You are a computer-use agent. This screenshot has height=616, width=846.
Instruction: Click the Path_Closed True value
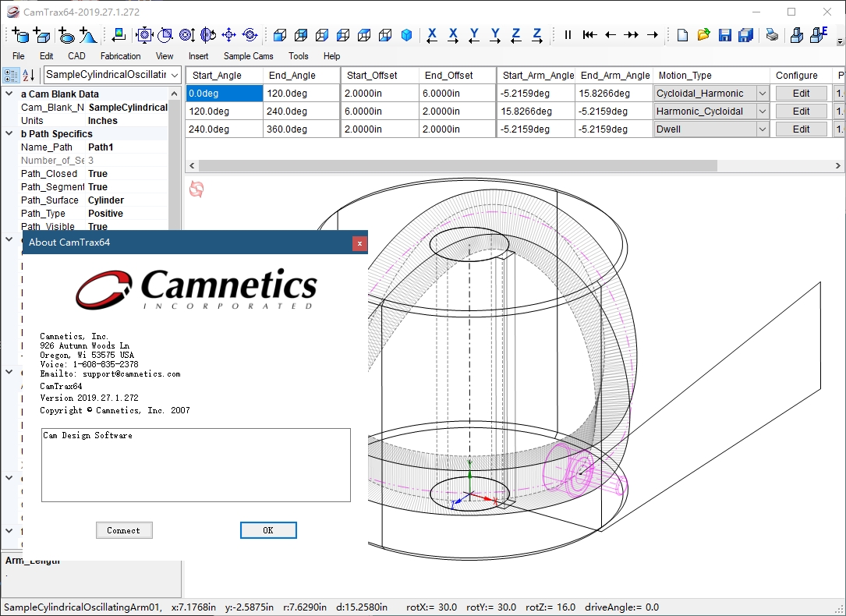[x=98, y=174]
